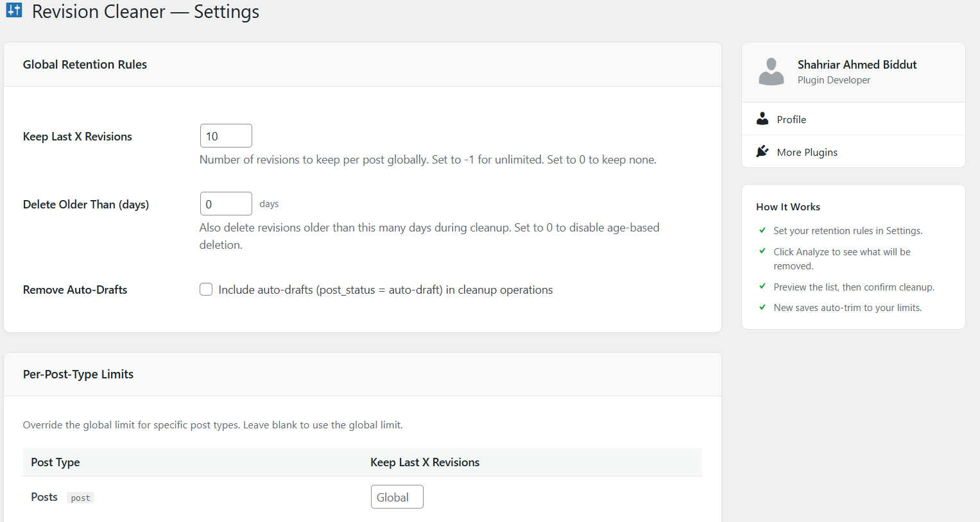This screenshot has width=980, height=522.
Task: Click the checkmark beside 'New saves auto-trim'
Action: (x=762, y=307)
